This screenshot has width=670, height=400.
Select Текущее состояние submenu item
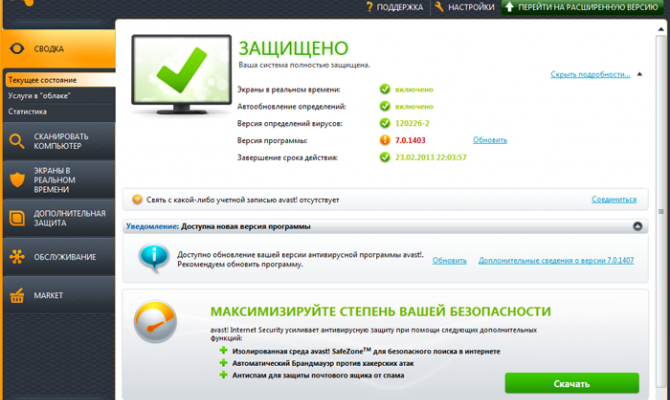coord(60,80)
